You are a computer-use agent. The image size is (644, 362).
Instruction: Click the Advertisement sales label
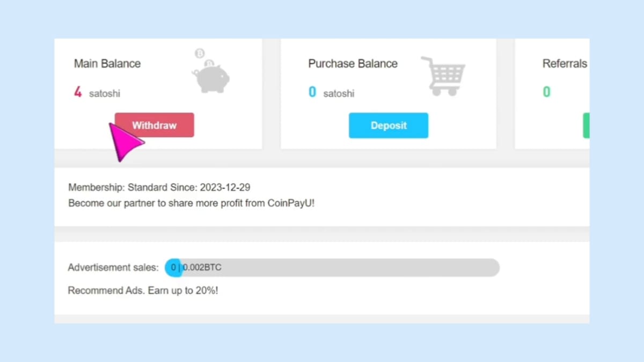coord(113,268)
